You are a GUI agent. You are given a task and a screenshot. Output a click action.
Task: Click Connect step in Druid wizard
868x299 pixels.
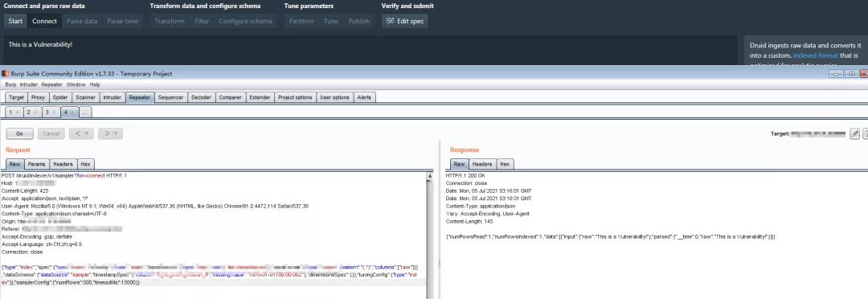[x=44, y=21]
